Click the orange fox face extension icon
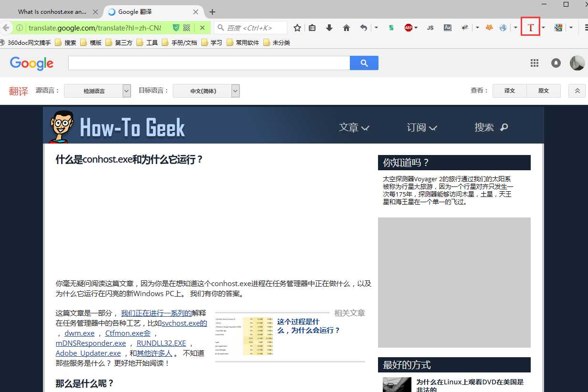588x392 pixels. pos(489,28)
